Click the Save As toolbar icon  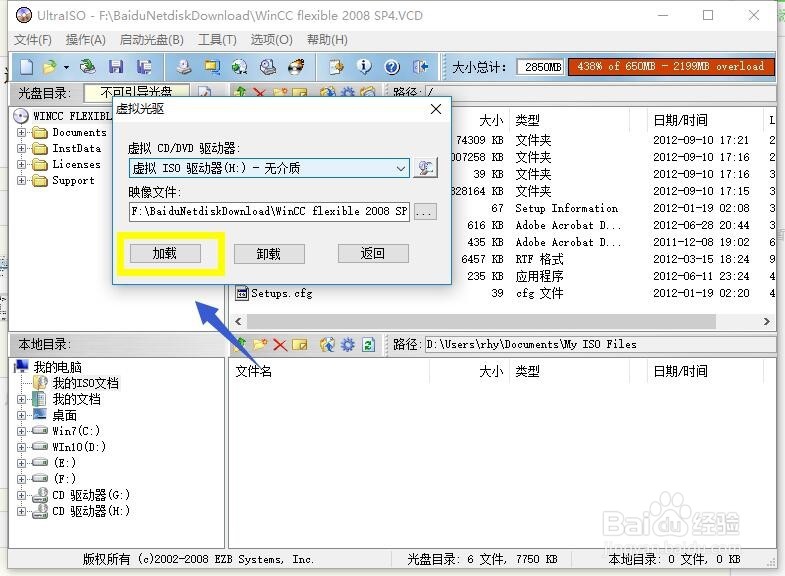coord(144,67)
